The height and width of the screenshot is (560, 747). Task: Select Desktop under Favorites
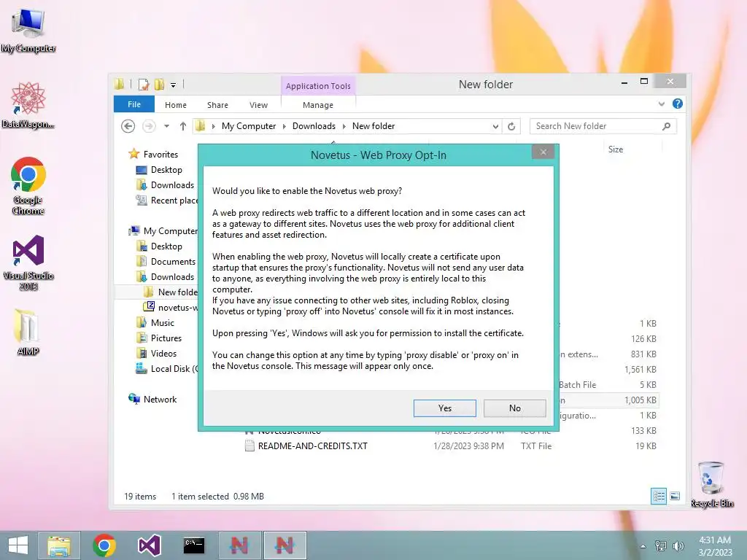click(159, 169)
